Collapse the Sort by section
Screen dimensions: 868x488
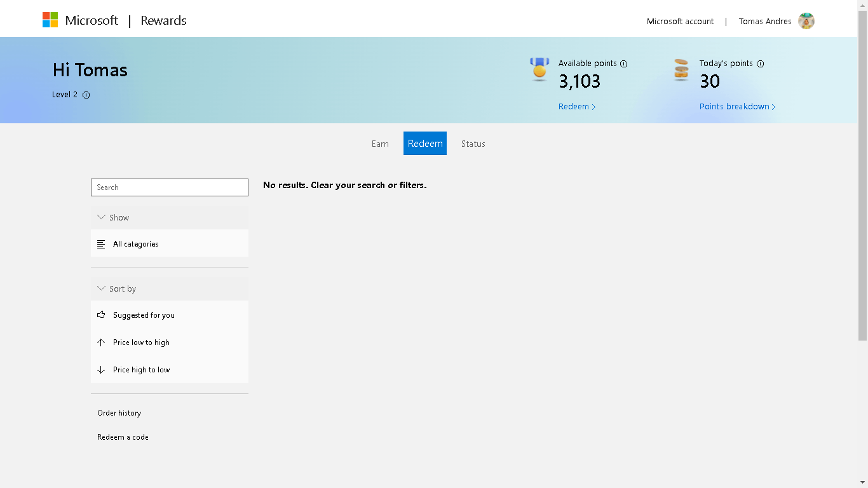click(x=170, y=288)
